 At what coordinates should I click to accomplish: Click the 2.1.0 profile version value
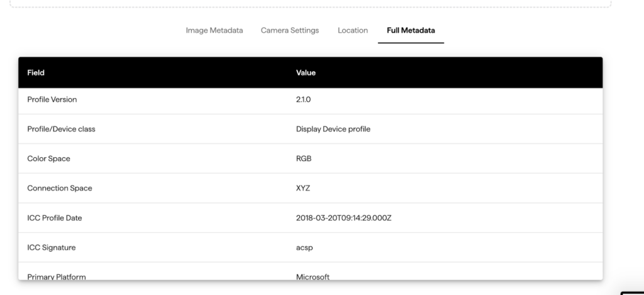coord(304,99)
